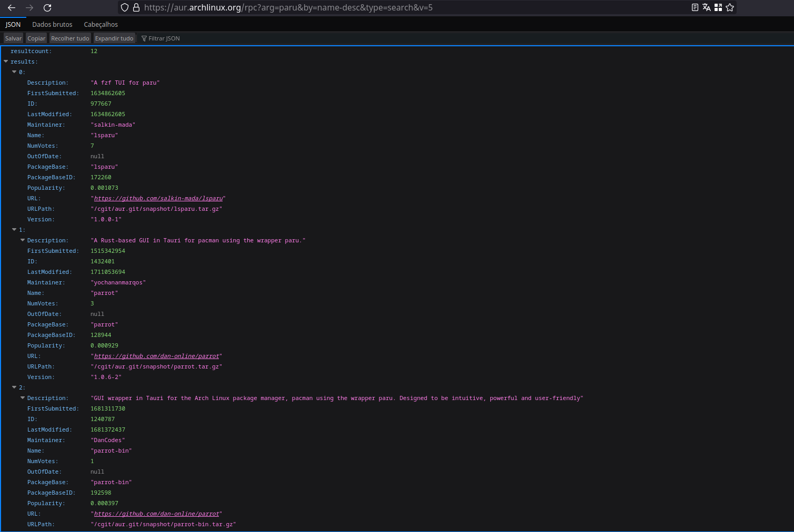
Task: Select the maintainer value "yochananmarqos"
Action: [x=118, y=282]
